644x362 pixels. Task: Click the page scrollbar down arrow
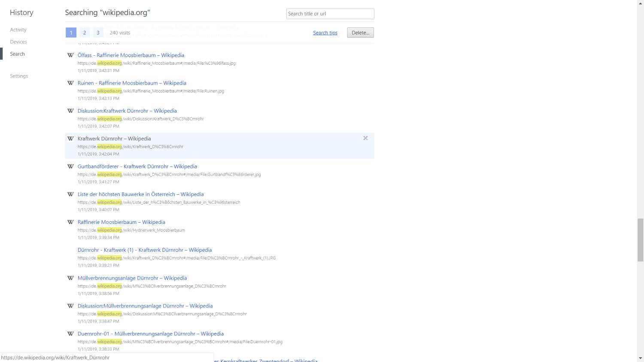640,358
